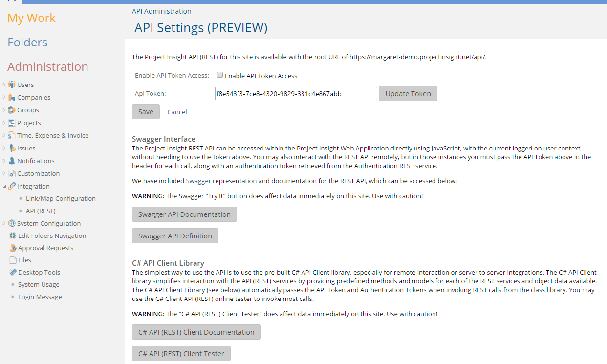Click the Issues icon in sidebar
Screen dimensions: 607x364
click(x=12, y=148)
